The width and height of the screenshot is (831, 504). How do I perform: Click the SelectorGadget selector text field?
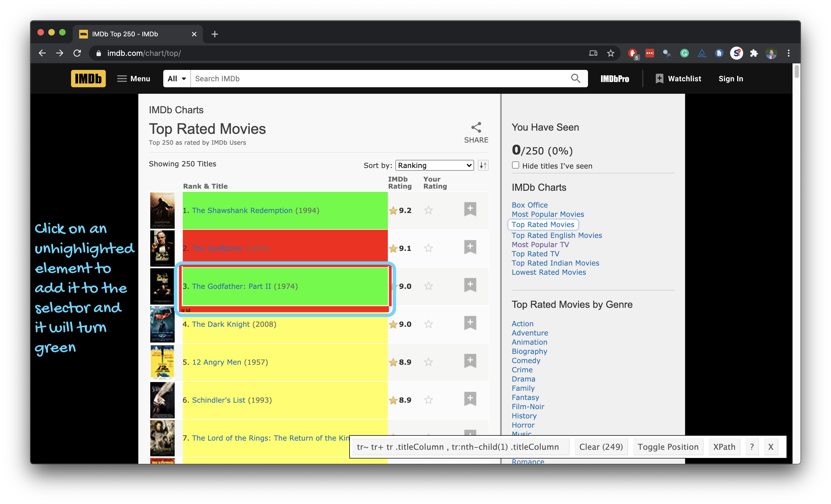point(461,447)
